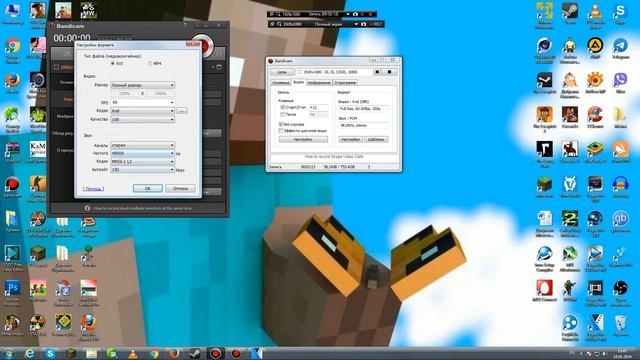This screenshot has height=360, width=640.
Task: Click the format settings button
Action: point(351,140)
